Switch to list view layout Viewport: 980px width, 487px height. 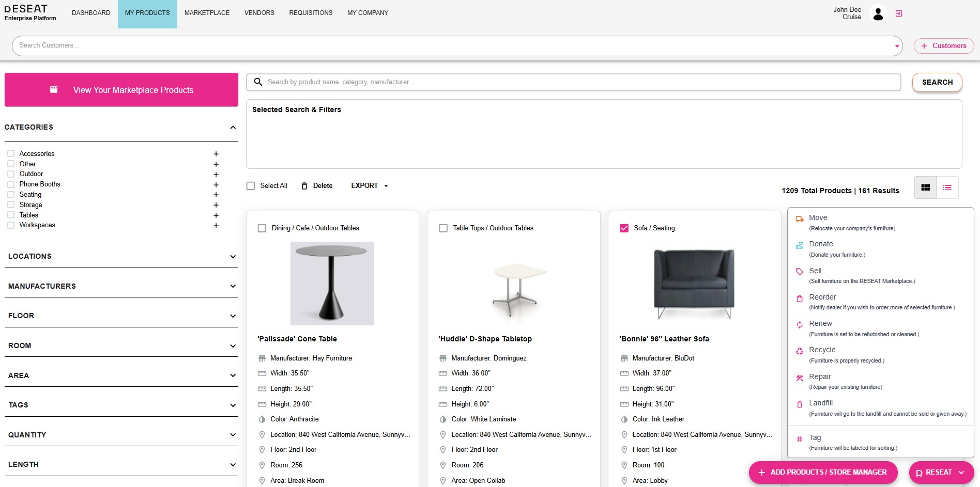click(x=947, y=187)
